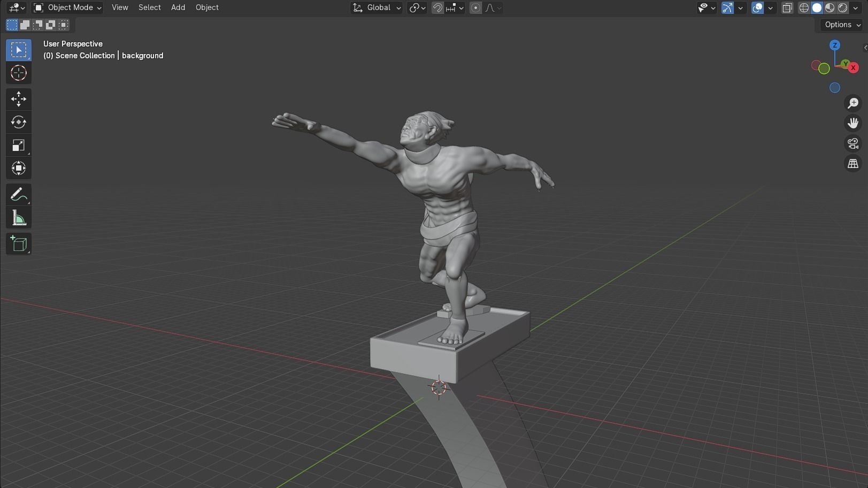
Task: Open proportional editing falloff dropdown
Action: [493, 7]
